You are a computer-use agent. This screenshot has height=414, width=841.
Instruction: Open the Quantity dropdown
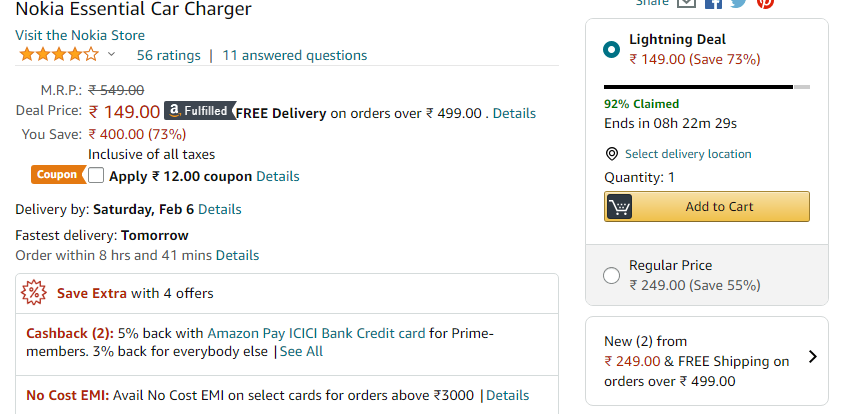point(640,177)
